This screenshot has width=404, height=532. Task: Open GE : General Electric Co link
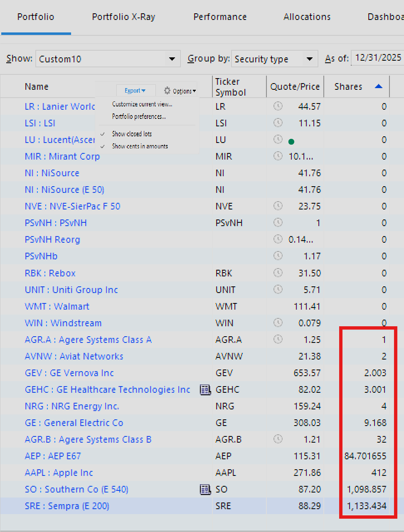coord(74,423)
